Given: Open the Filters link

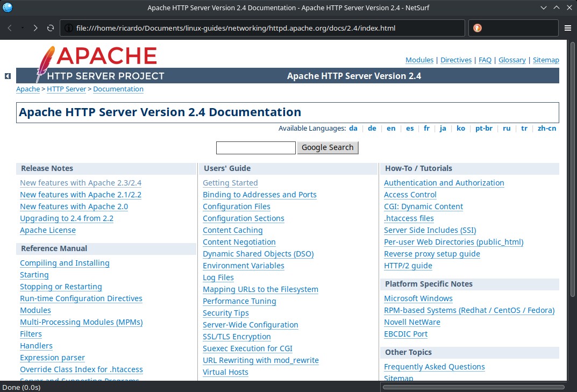Looking at the screenshot, I should (31, 334).
